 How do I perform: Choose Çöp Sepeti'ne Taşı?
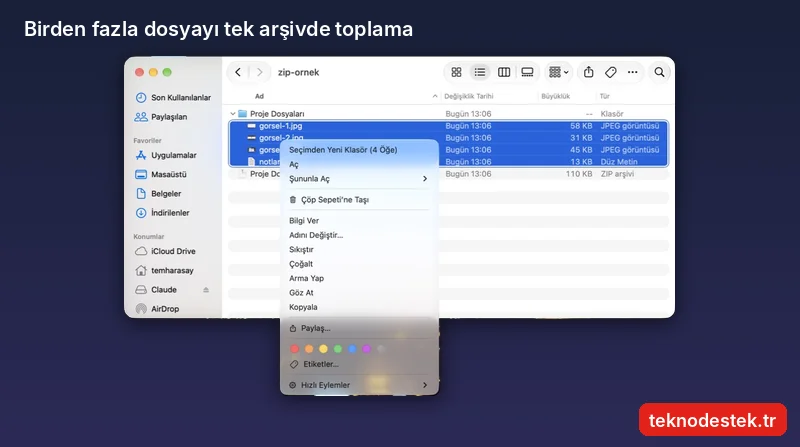pos(359,200)
